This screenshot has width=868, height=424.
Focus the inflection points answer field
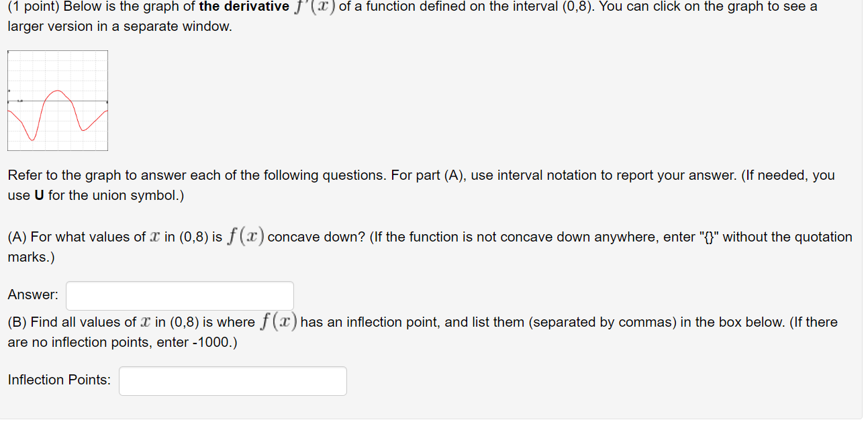232,380
